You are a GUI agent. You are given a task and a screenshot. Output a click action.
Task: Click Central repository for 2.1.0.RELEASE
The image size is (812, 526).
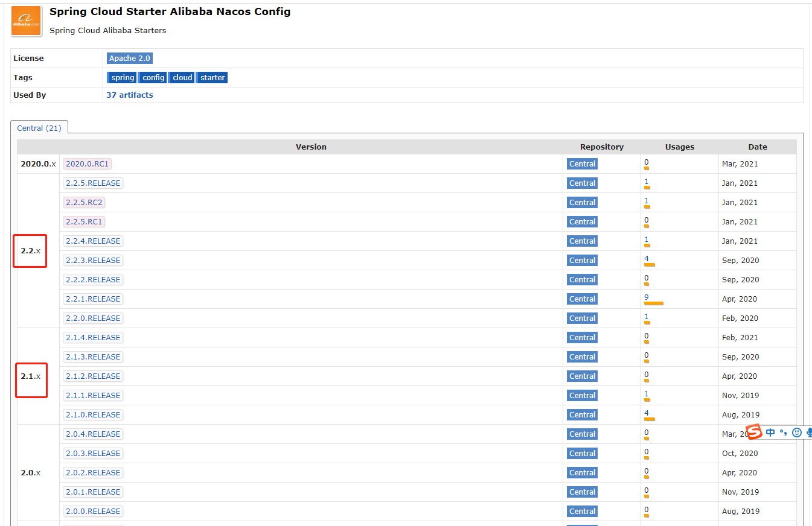click(582, 415)
